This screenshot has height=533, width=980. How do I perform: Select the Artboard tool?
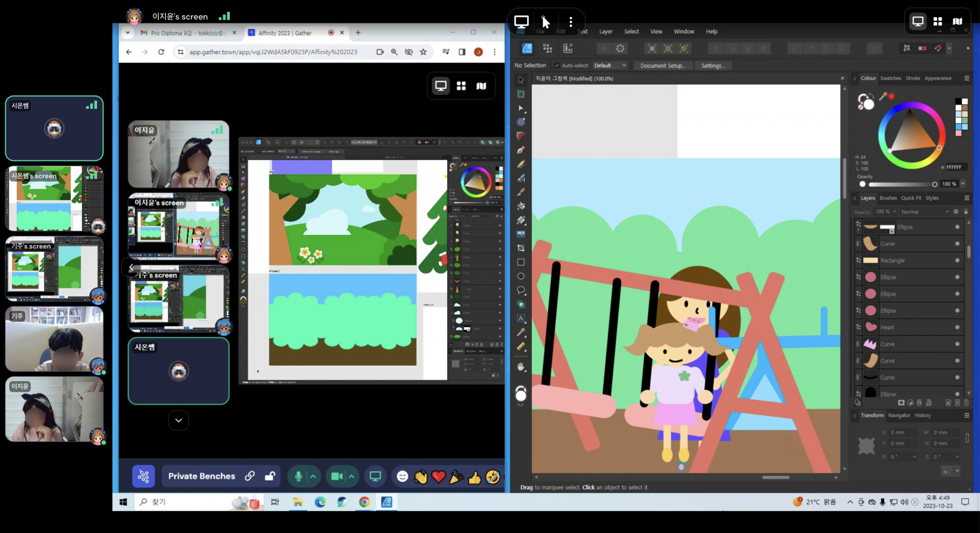521,94
